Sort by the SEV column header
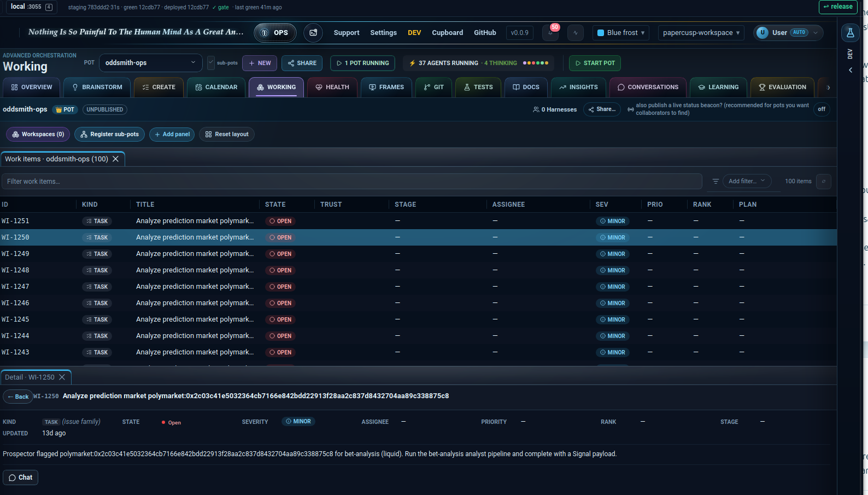 [602, 205]
